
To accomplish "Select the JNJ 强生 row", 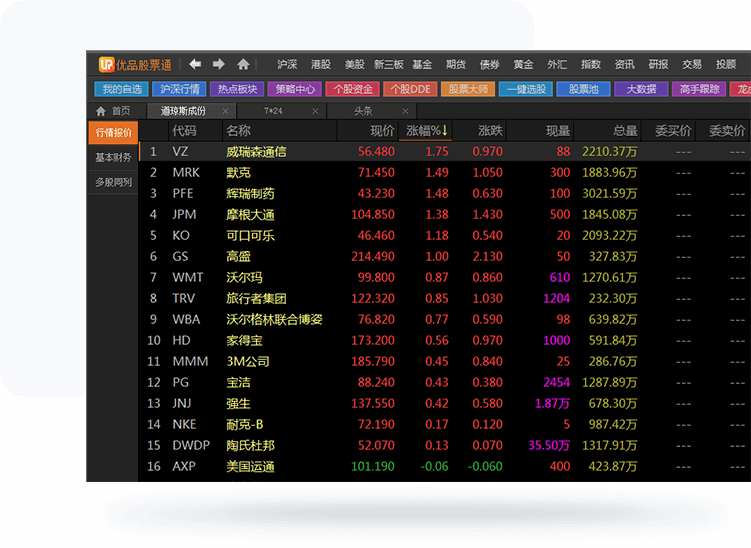I will coord(444,403).
